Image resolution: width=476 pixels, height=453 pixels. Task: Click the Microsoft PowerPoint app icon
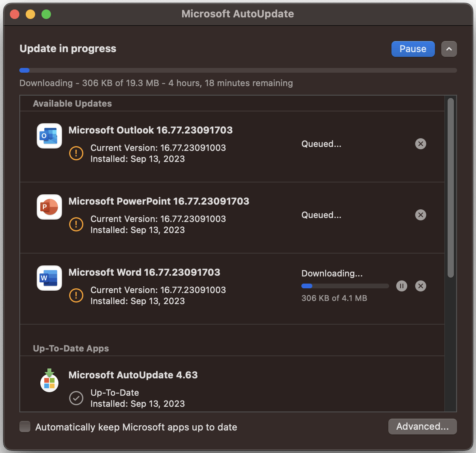pyautogui.click(x=49, y=207)
